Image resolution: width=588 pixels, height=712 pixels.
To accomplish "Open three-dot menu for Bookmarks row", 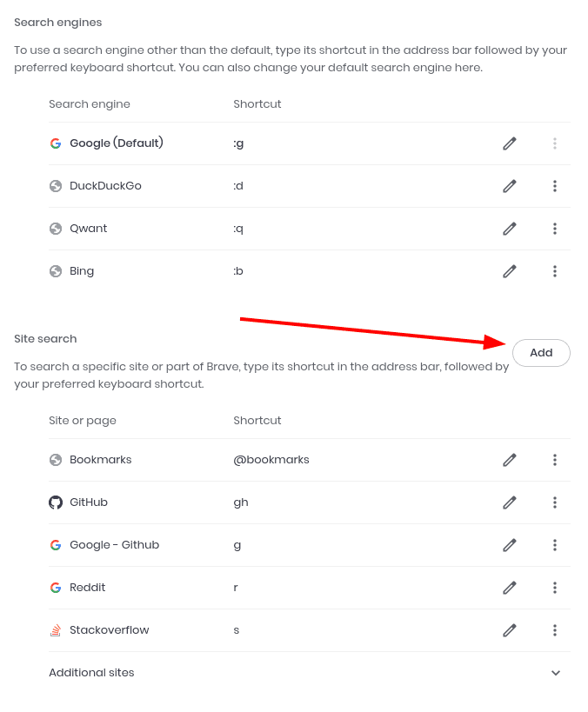I will tap(555, 460).
